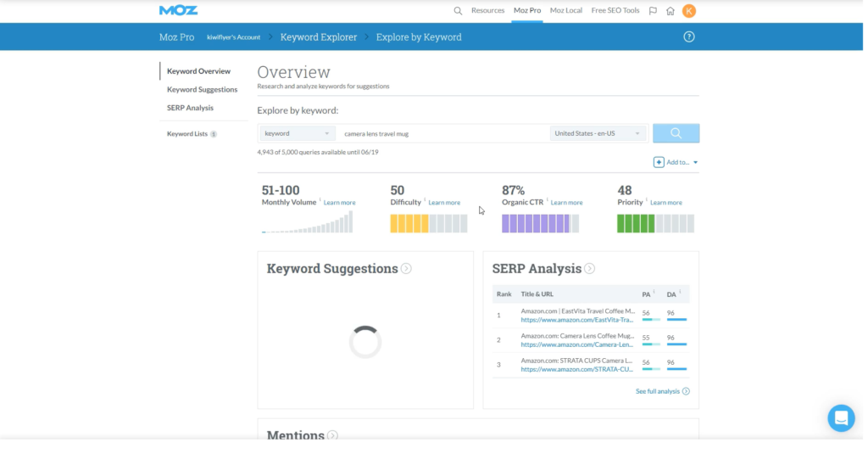Viewport: 868px width, 459px height.
Task: Select the Moz Pro tab
Action: [527, 10]
